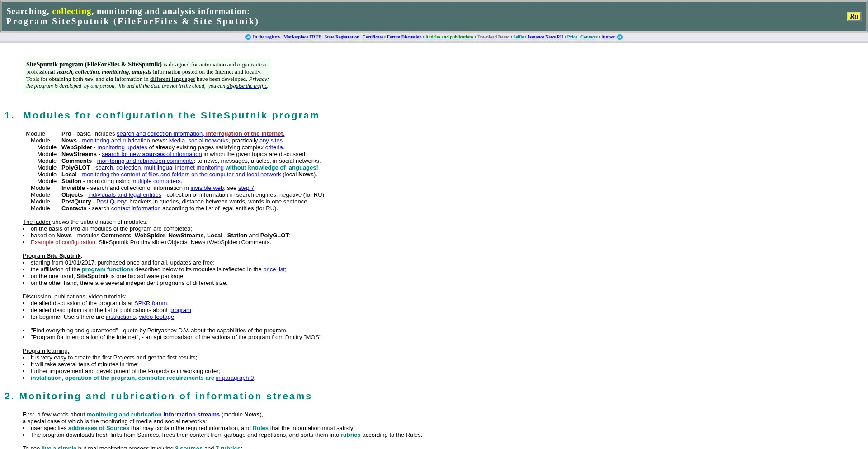Click Download Demo in the navigation bar
The height and width of the screenshot is (449, 868).
[493, 37]
